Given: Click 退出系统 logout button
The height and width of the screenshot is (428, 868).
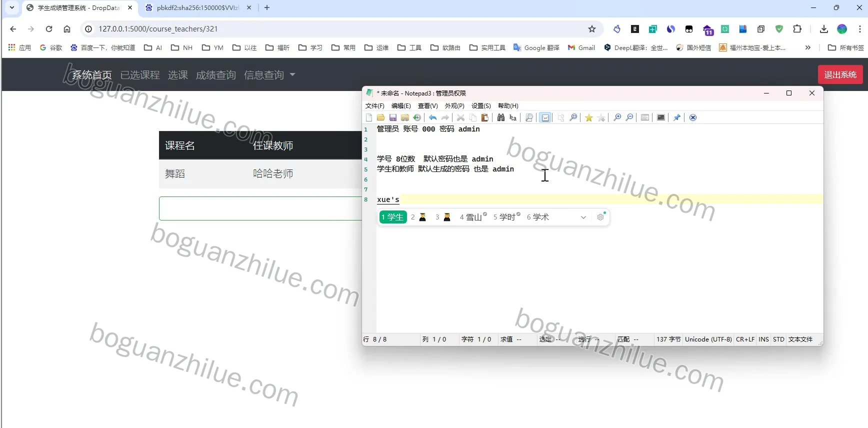Looking at the screenshot, I should coord(840,74).
